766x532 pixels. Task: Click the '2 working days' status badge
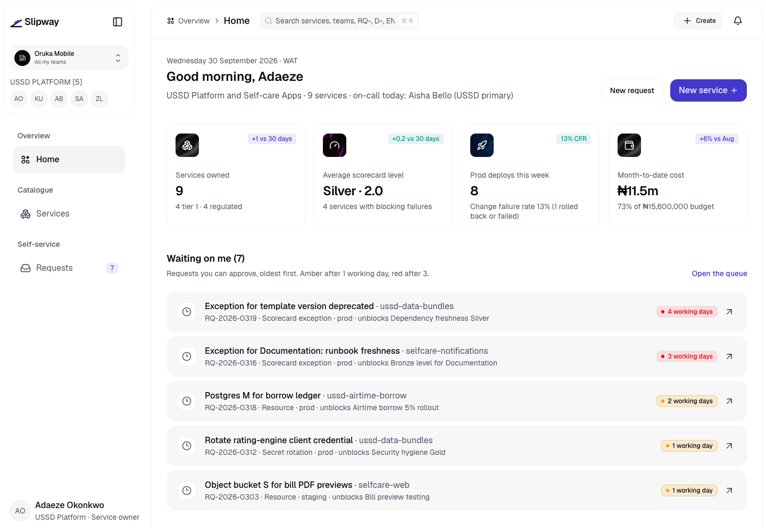[x=687, y=401]
